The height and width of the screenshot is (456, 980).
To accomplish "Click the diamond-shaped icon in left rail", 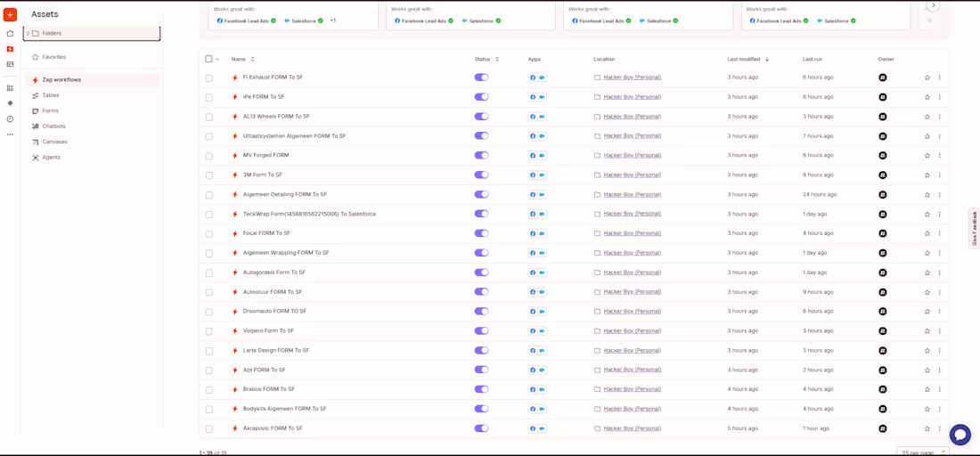I will (10, 103).
